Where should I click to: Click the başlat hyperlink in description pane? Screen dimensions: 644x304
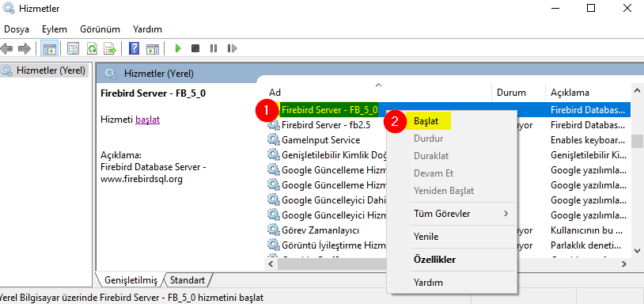point(147,120)
